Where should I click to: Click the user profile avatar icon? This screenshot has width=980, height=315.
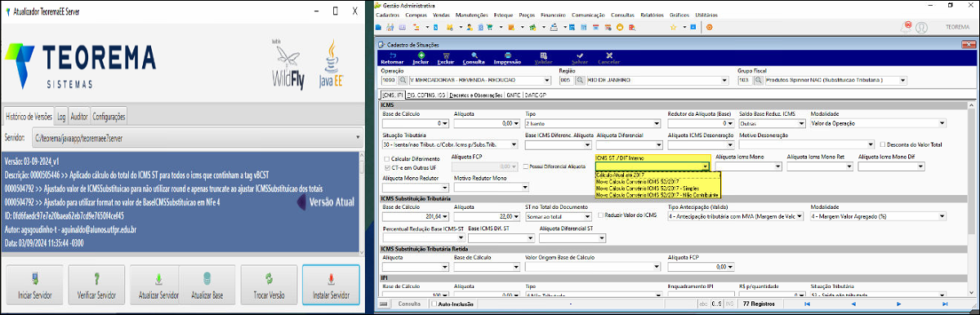923,27
